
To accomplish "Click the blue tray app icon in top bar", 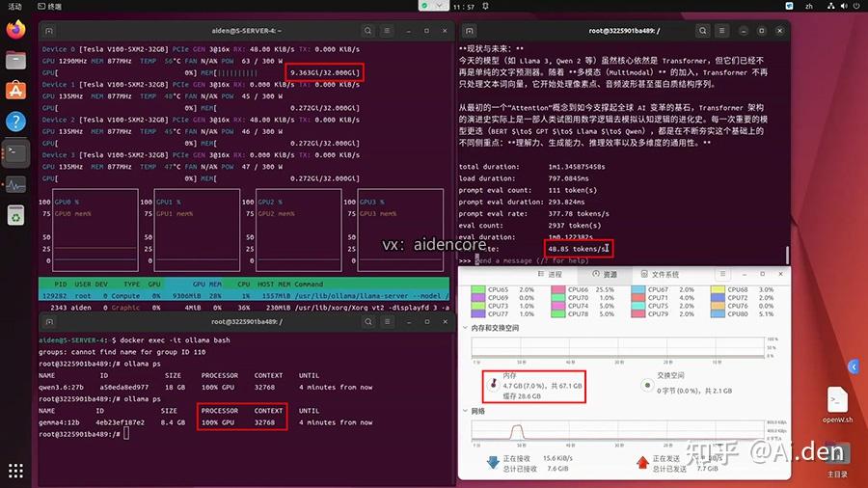I will click(789, 6).
